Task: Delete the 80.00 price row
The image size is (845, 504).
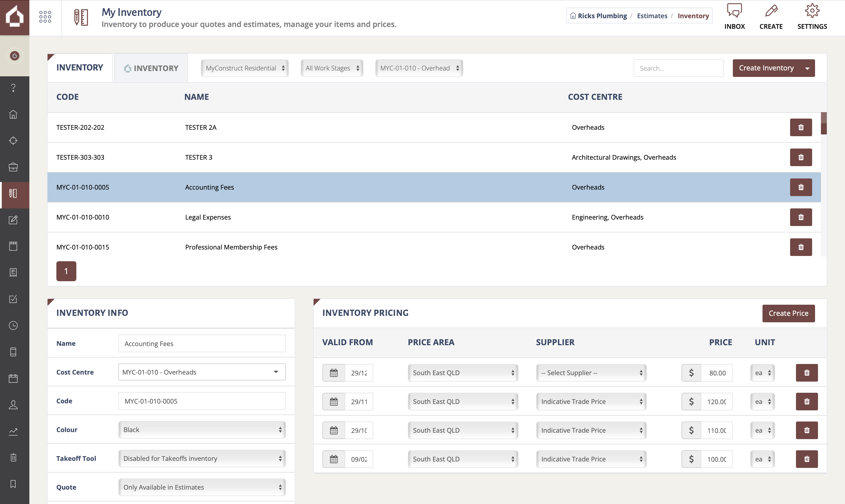Action: 807,373
